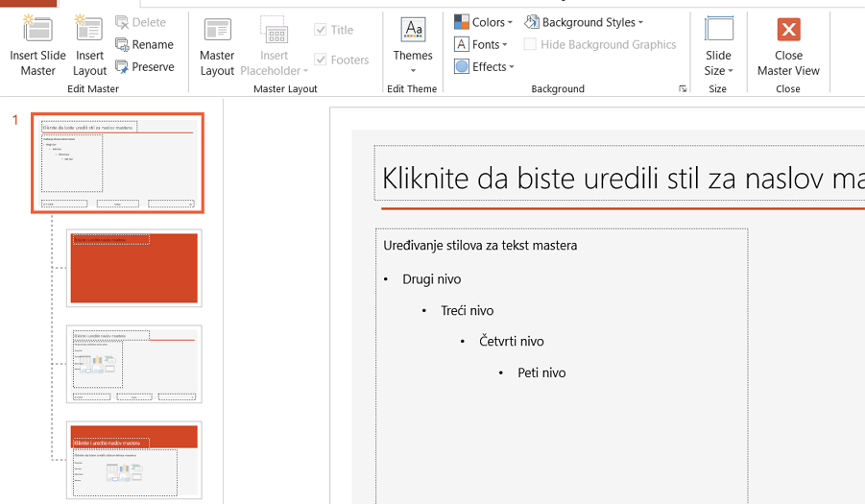Expand the Themes dropdown arrow

tap(413, 71)
